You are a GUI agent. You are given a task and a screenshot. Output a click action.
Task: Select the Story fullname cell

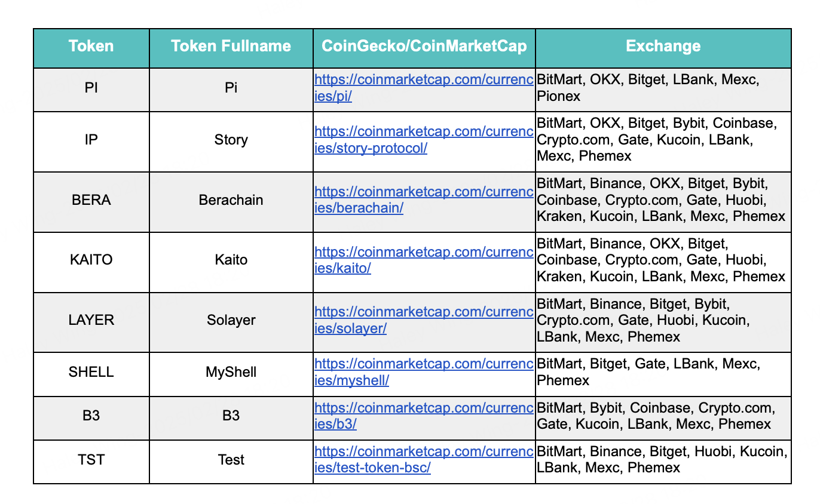pyautogui.click(x=231, y=140)
